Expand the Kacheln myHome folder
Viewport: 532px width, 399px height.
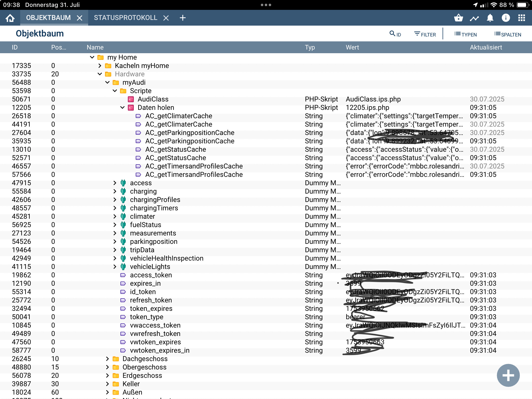100,66
